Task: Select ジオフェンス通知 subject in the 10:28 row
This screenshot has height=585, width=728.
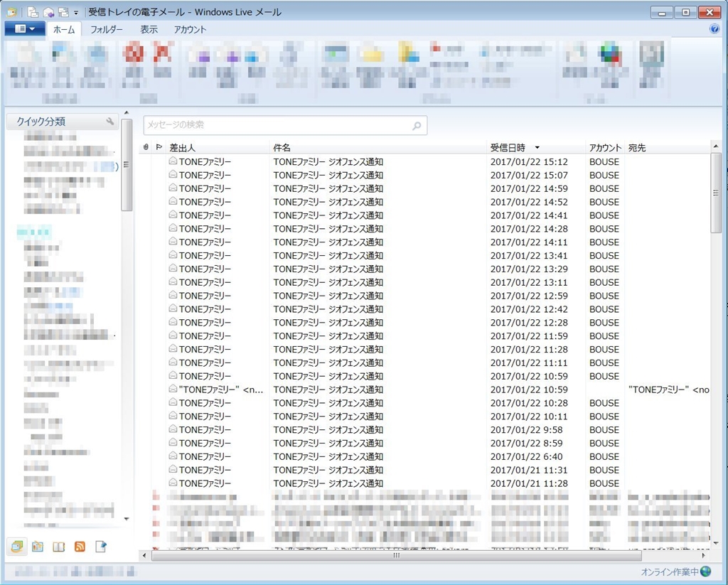Action: pos(355,403)
